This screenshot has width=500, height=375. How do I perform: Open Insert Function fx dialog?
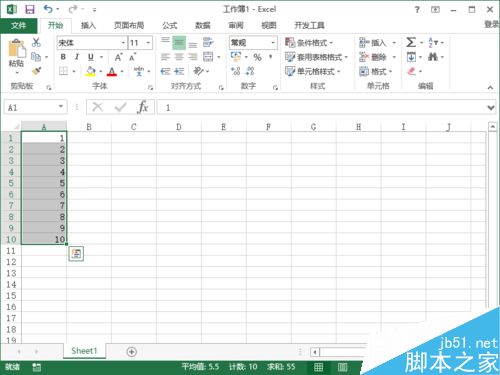click(143, 107)
